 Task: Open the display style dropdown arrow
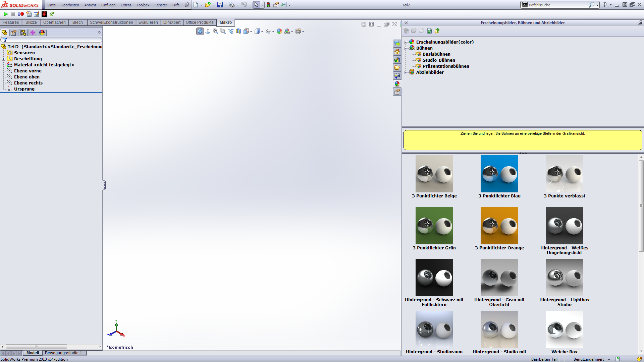click(262, 32)
